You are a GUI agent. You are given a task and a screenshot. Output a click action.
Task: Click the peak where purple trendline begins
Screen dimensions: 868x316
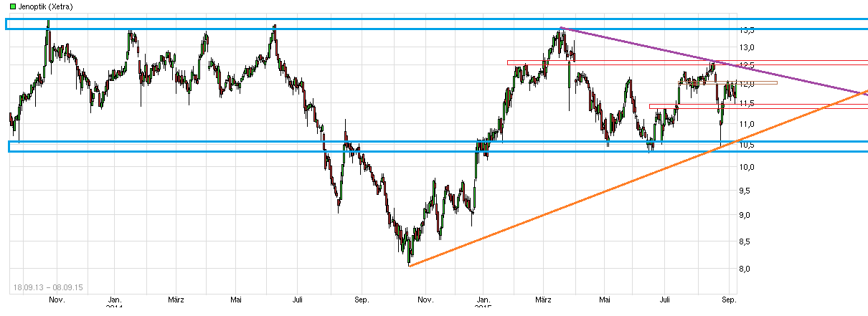560,27
